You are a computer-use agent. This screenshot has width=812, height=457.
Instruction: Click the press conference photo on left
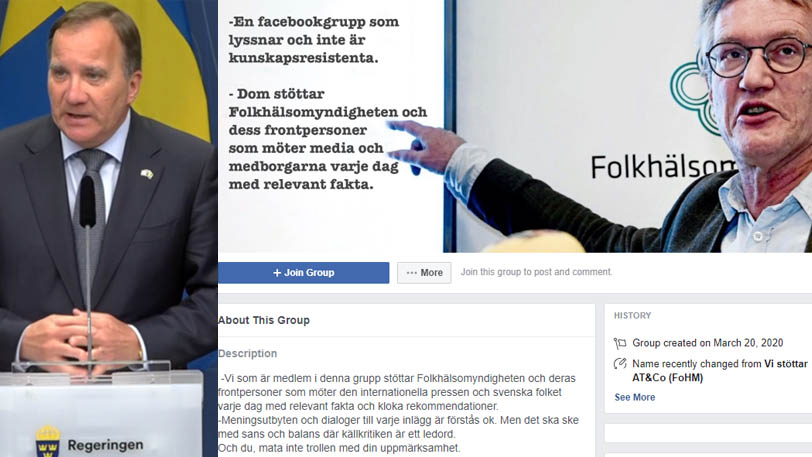click(109, 228)
